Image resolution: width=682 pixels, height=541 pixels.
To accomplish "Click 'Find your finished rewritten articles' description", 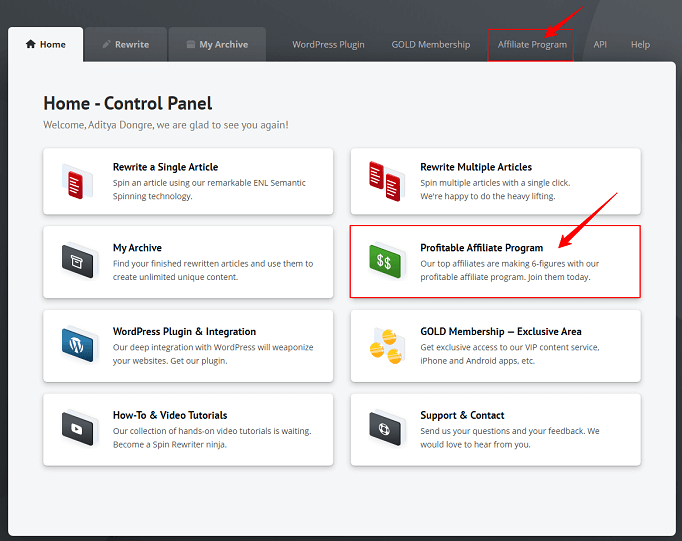I will click(x=213, y=270).
